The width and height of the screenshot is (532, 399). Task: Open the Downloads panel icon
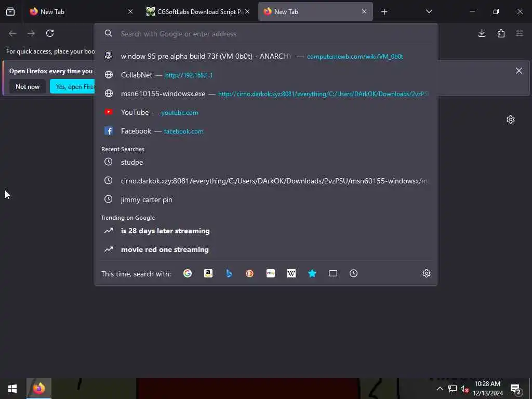[x=482, y=33]
